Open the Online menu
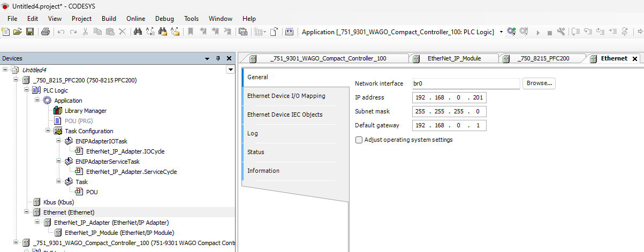 pyautogui.click(x=135, y=18)
